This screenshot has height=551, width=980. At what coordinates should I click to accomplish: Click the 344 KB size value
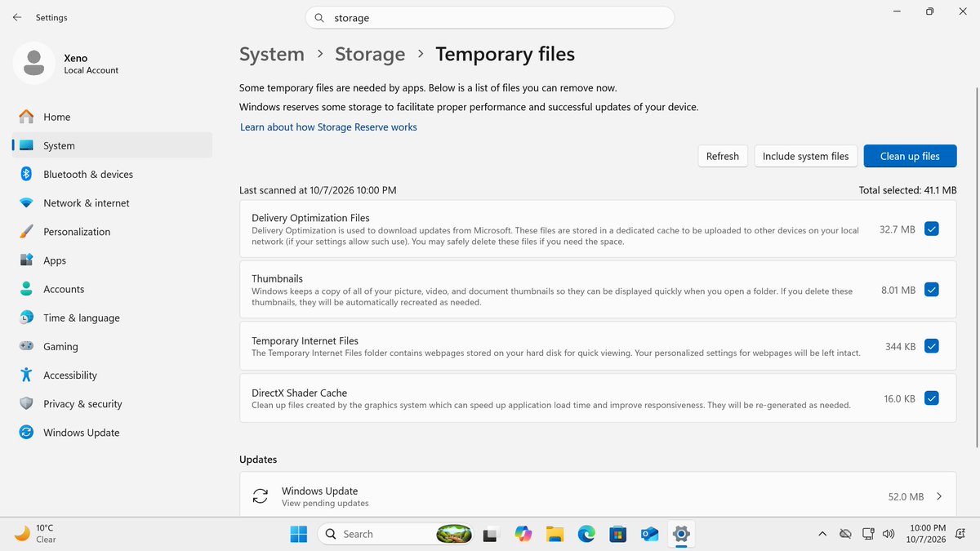[900, 346]
